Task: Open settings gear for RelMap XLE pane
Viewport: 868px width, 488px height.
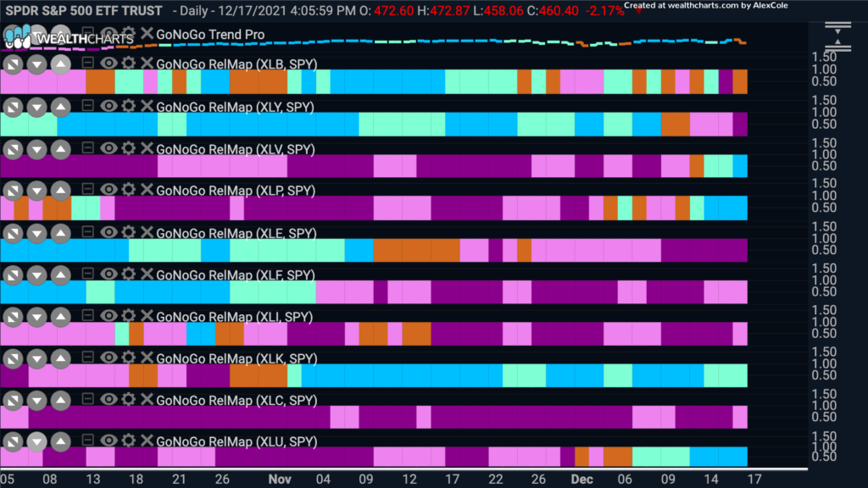Action: click(129, 232)
